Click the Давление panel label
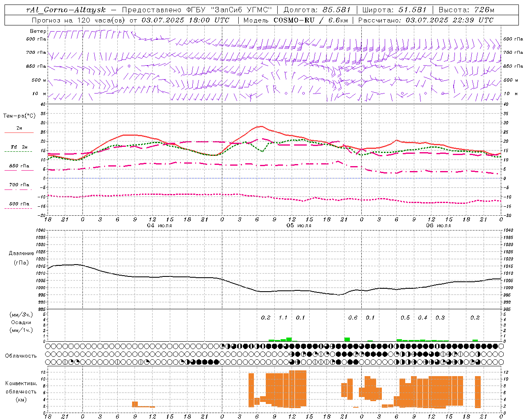The height and width of the screenshot is (420, 525). (21, 253)
